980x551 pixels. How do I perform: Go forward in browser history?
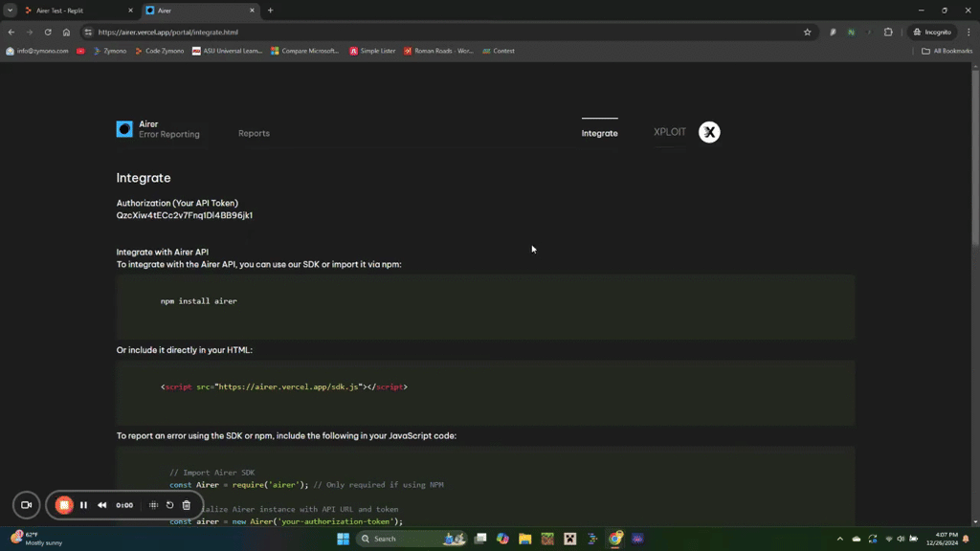pyautogui.click(x=30, y=32)
